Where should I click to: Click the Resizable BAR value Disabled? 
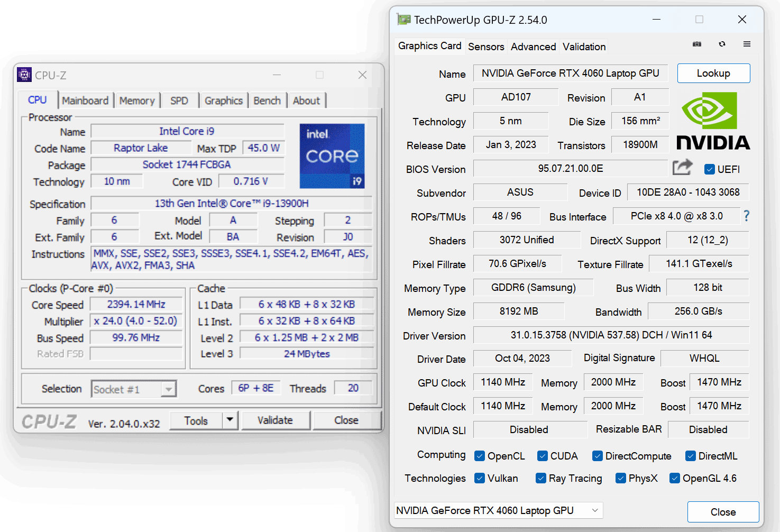pyautogui.click(x=709, y=430)
